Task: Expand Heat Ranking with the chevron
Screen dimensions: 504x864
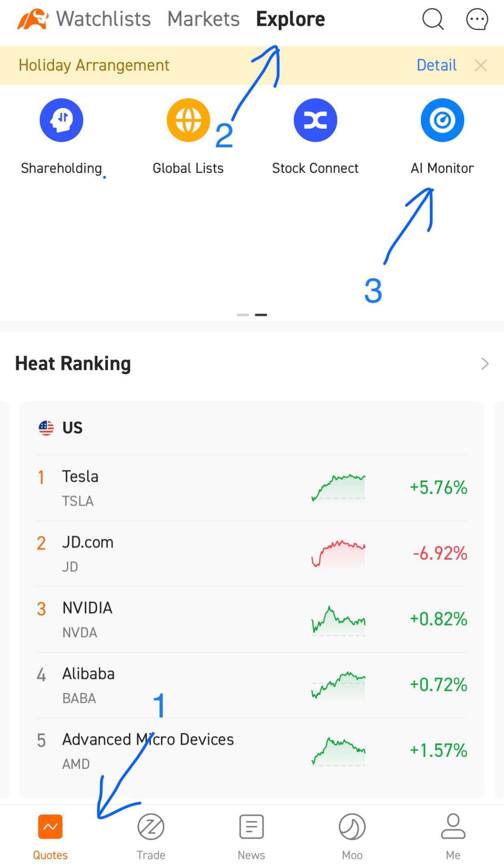Action: tap(485, 364)
